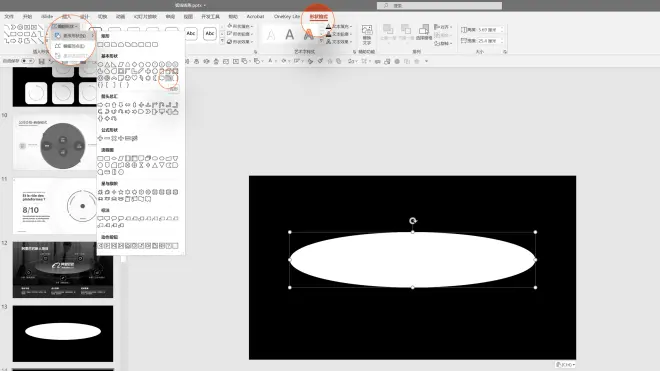Toggle the AutoSave switch
This screenshot has height=371, width=660.
[x=28, y=61]
